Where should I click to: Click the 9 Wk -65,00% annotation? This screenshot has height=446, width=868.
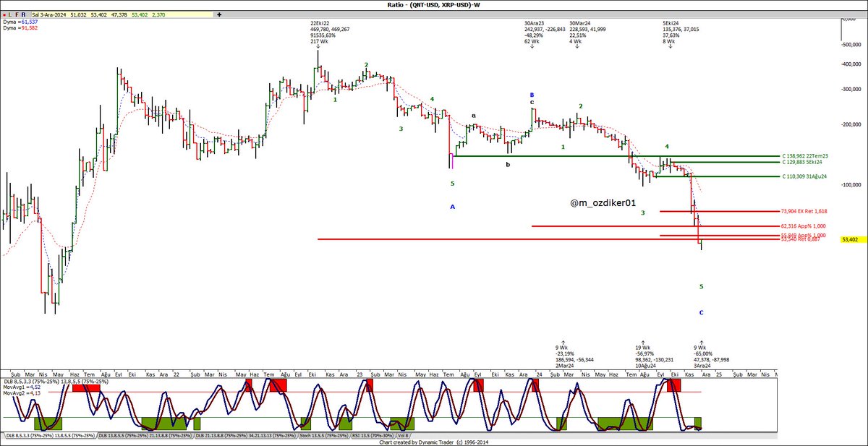point(711,355)
